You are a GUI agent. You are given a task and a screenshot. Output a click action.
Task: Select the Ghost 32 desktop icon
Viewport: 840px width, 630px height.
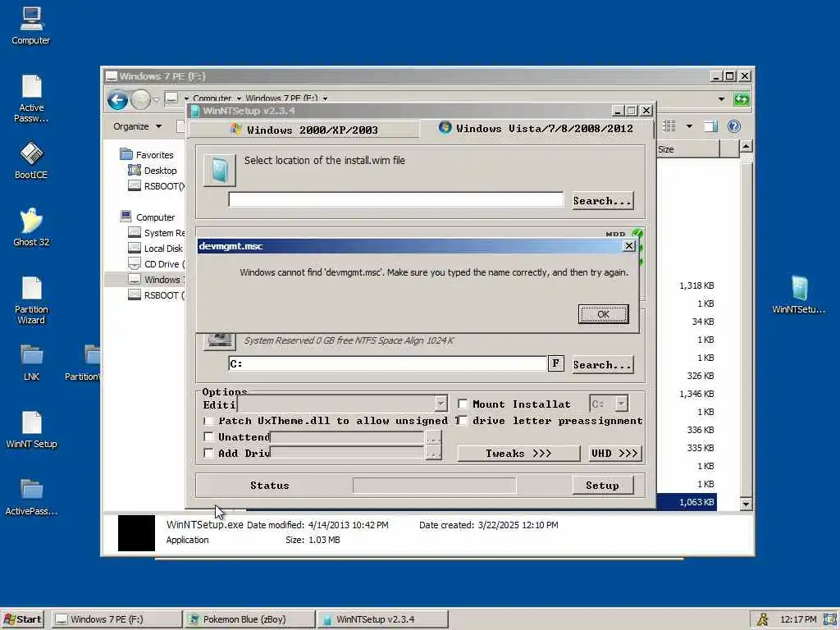(31, 227)
